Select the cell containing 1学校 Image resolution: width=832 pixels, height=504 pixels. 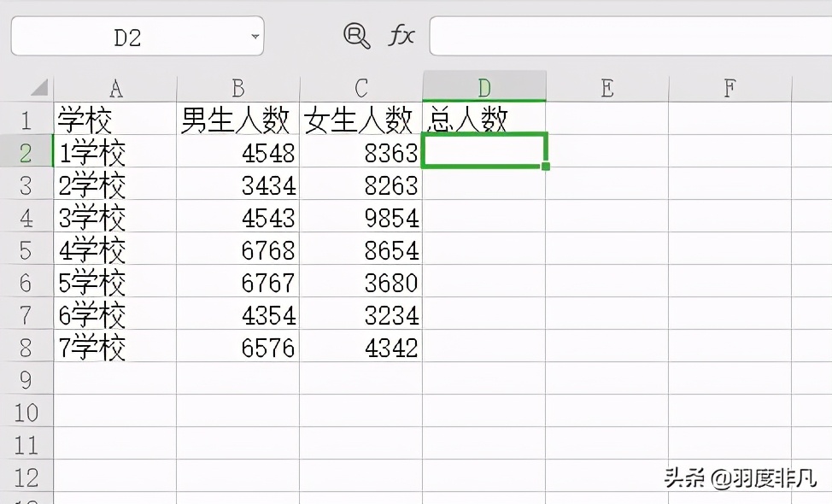click(115, 153)
